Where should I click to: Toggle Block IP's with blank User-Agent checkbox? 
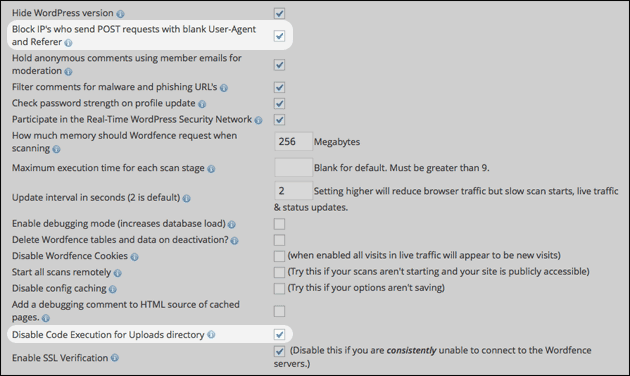pos(279,36)
